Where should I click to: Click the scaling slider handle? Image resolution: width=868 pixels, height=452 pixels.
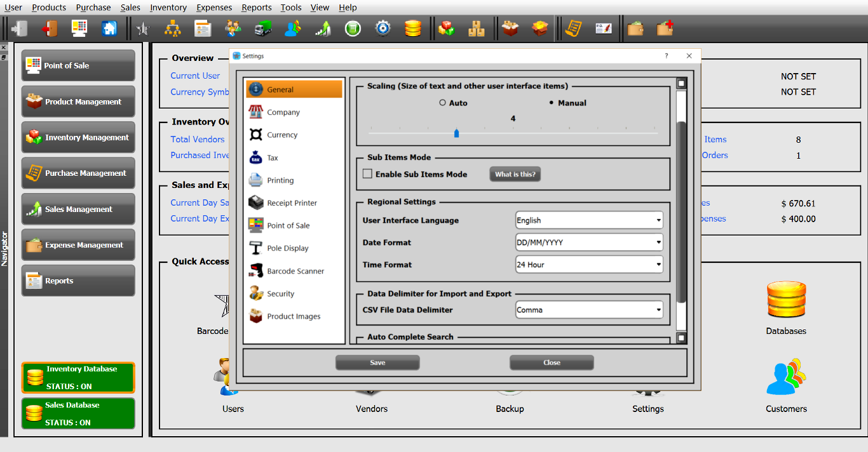point(456,133)
